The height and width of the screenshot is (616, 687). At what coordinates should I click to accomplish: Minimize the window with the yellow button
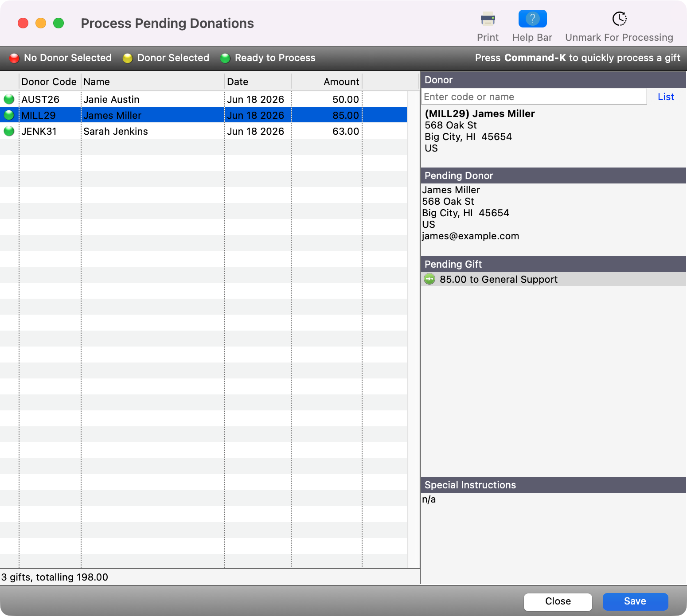(41, 23)
